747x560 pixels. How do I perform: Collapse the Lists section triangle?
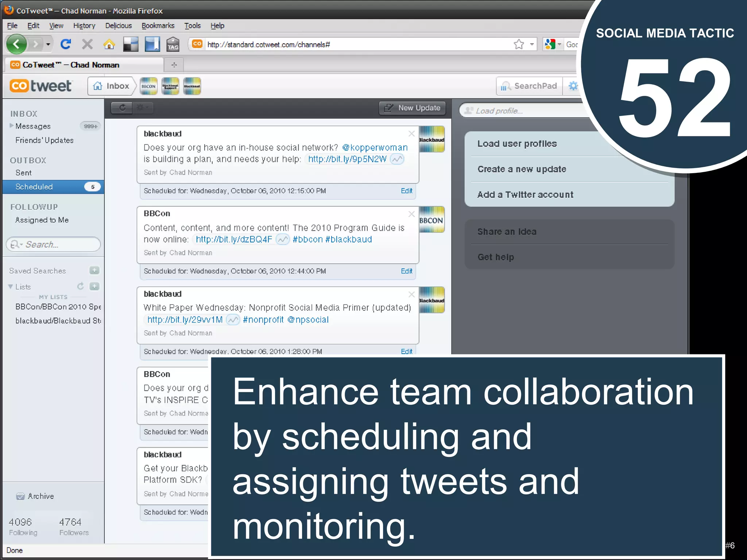tap(11, 287)
